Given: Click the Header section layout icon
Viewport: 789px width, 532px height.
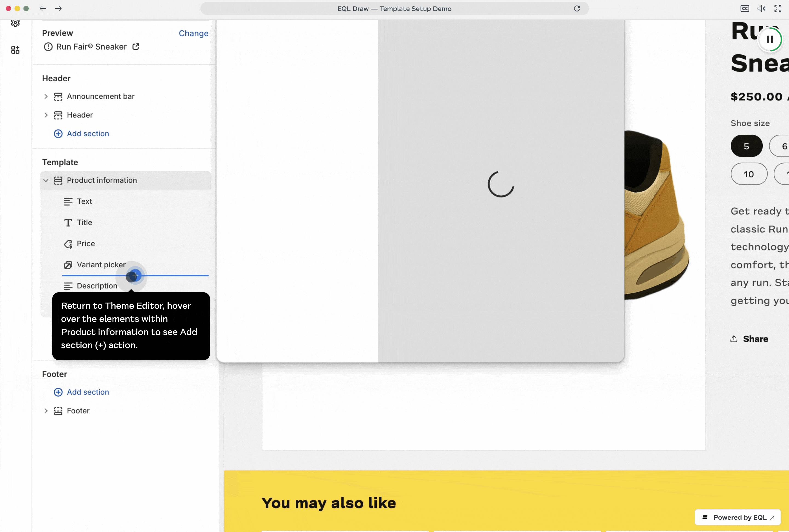Looking at the screenshot, I should [x=58, y=115].
